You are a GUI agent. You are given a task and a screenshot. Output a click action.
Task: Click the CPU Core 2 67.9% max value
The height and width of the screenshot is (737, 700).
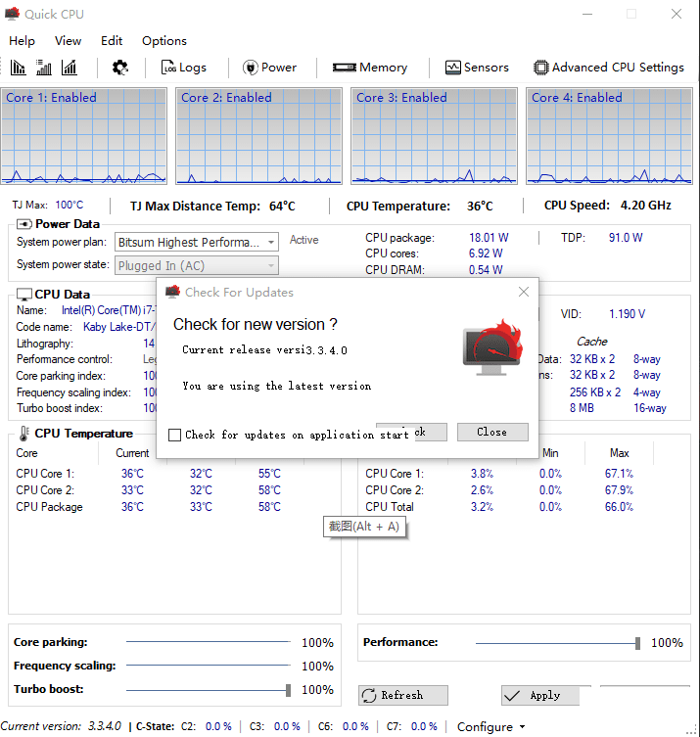click(619, 490)
